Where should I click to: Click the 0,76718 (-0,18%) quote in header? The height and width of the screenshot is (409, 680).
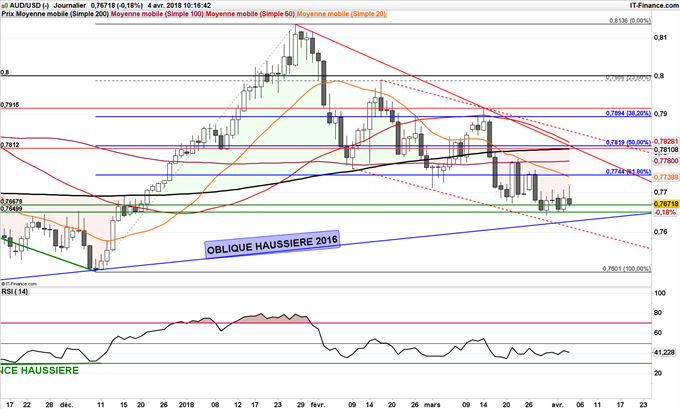[117, 6]
